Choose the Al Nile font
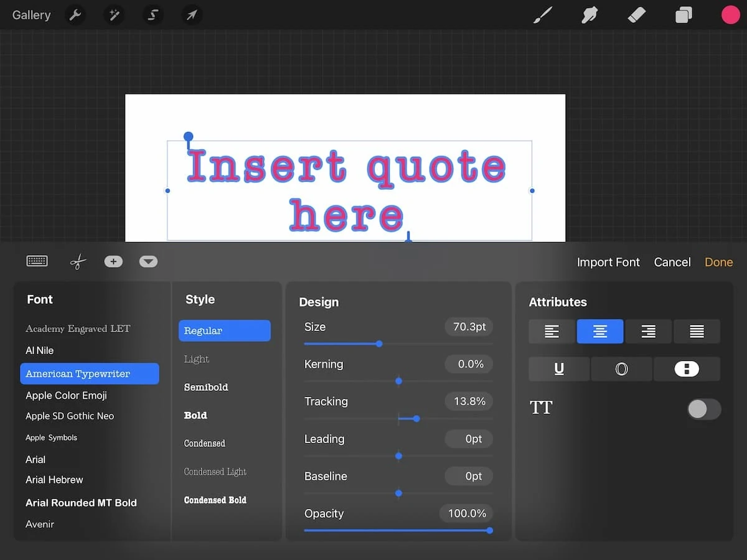 (x=40, y=350)
